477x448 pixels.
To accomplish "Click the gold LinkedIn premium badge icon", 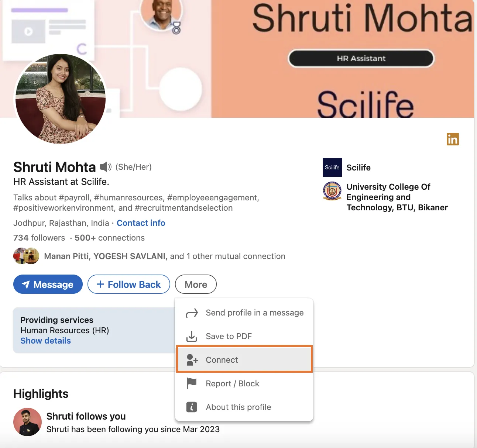I will [x=453, y=139].
